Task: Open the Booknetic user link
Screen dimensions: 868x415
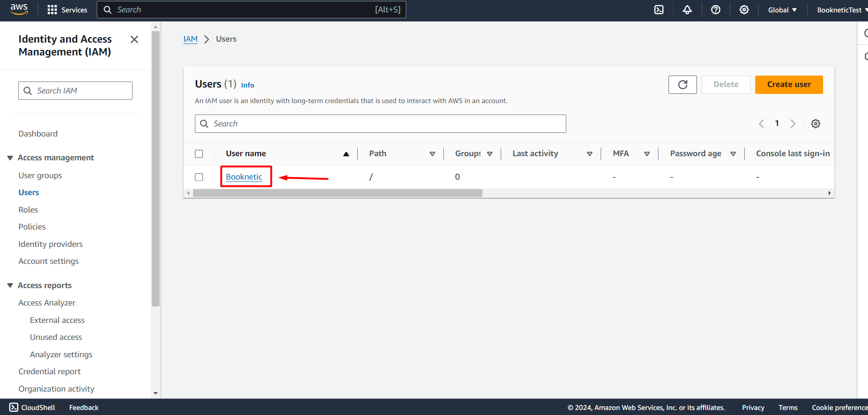Action: (x=243, y=176)
